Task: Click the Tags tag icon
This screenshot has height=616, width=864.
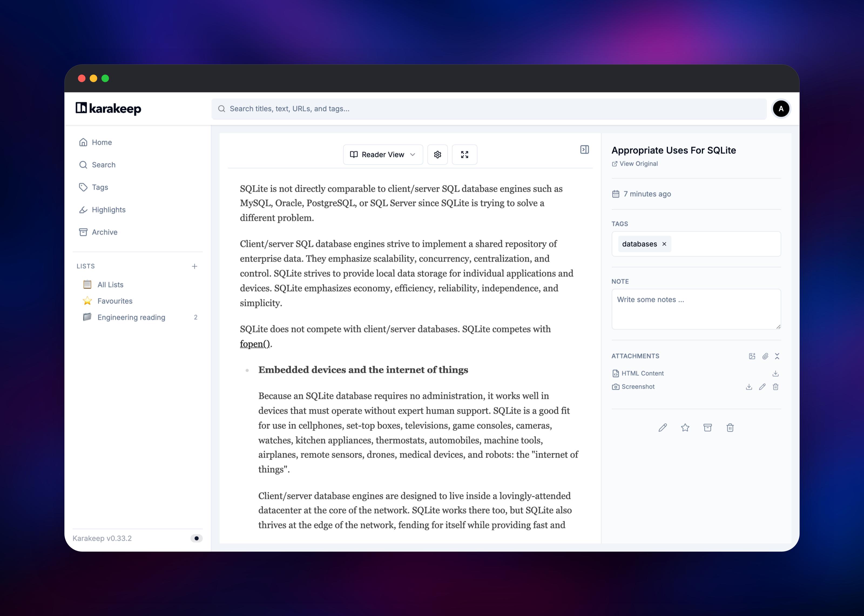Action: pos(83,187)
